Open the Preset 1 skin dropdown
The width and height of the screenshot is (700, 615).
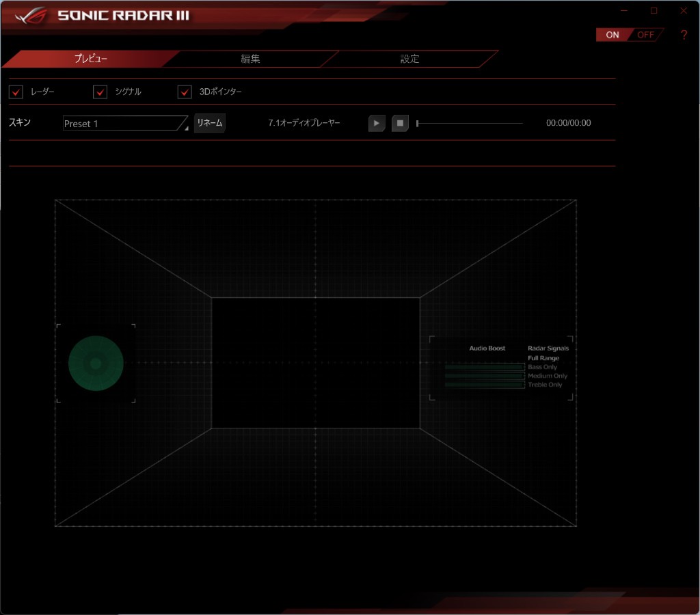click(x=126, y=124)
